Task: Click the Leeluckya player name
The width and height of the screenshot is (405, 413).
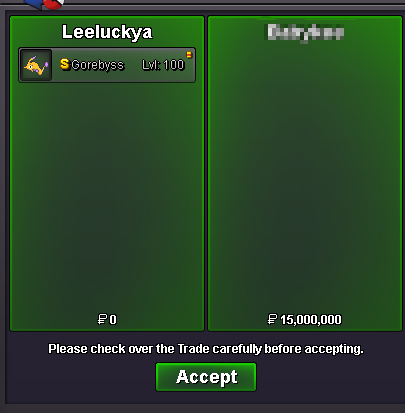Action: (x=107, y=32)
